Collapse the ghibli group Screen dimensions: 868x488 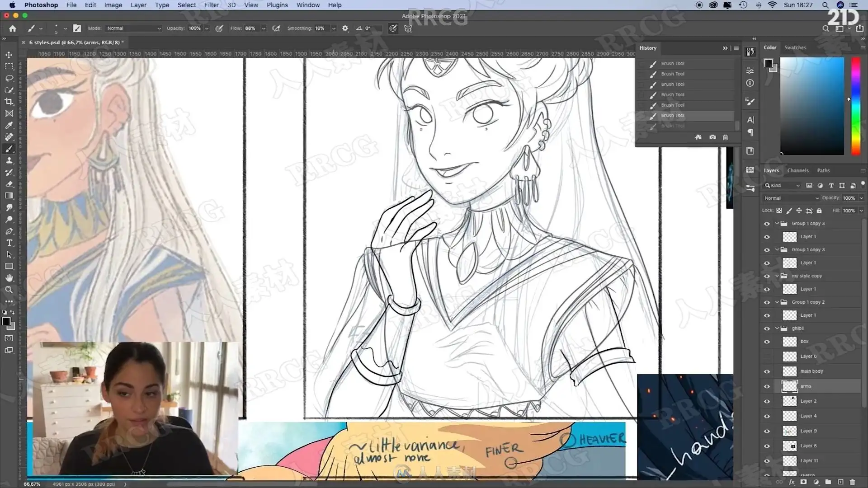777,328
